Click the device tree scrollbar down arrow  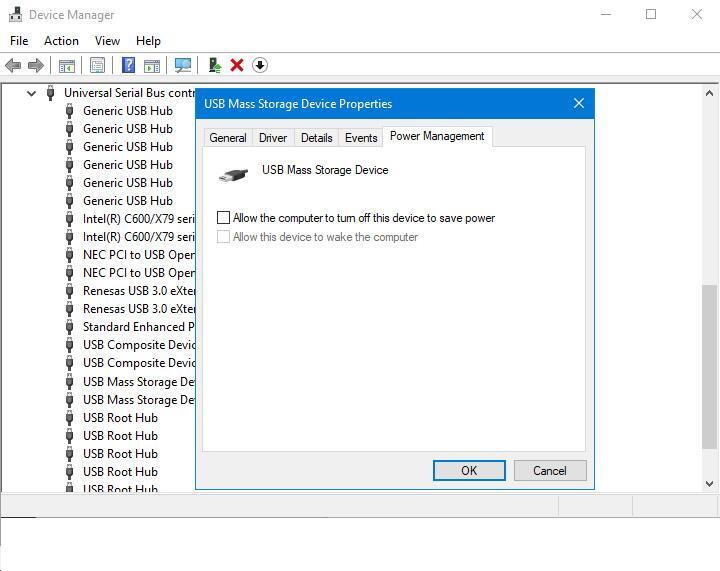(710, 483)
